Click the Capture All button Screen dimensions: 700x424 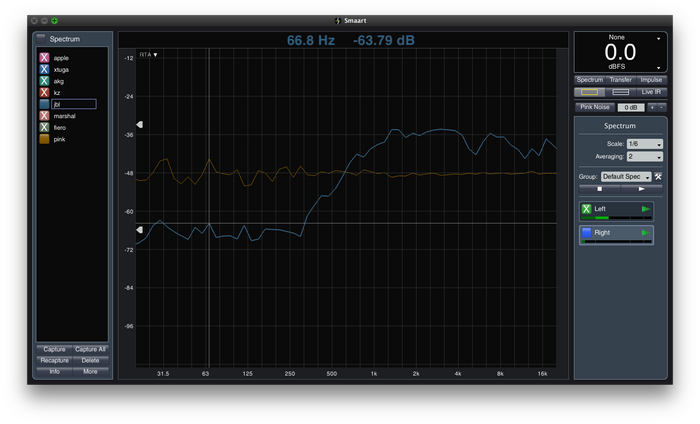(90, 349)
